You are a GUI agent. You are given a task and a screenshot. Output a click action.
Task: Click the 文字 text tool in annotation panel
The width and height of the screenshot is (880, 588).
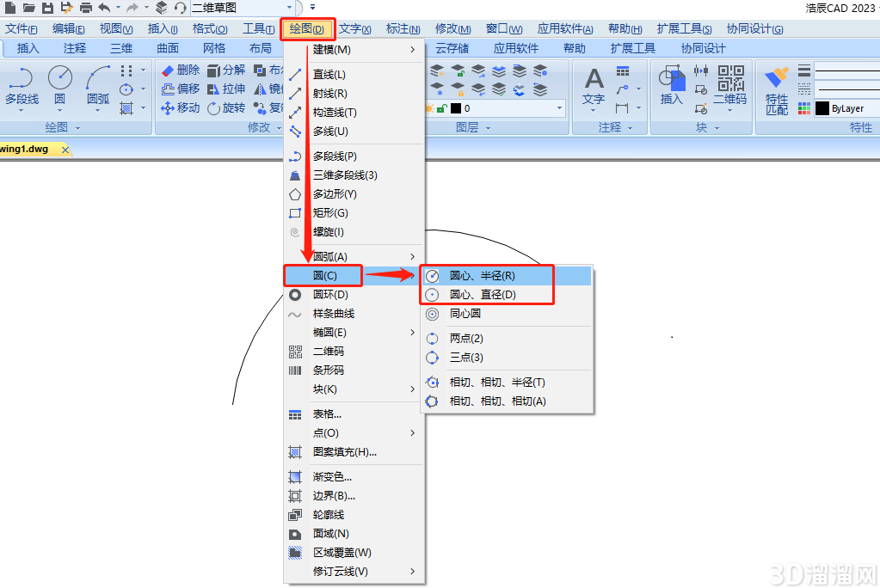[594, 88]
